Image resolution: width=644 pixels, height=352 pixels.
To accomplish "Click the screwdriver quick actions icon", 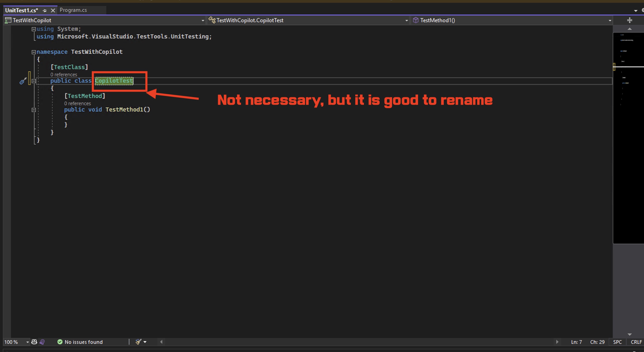I will coord(23,81).
